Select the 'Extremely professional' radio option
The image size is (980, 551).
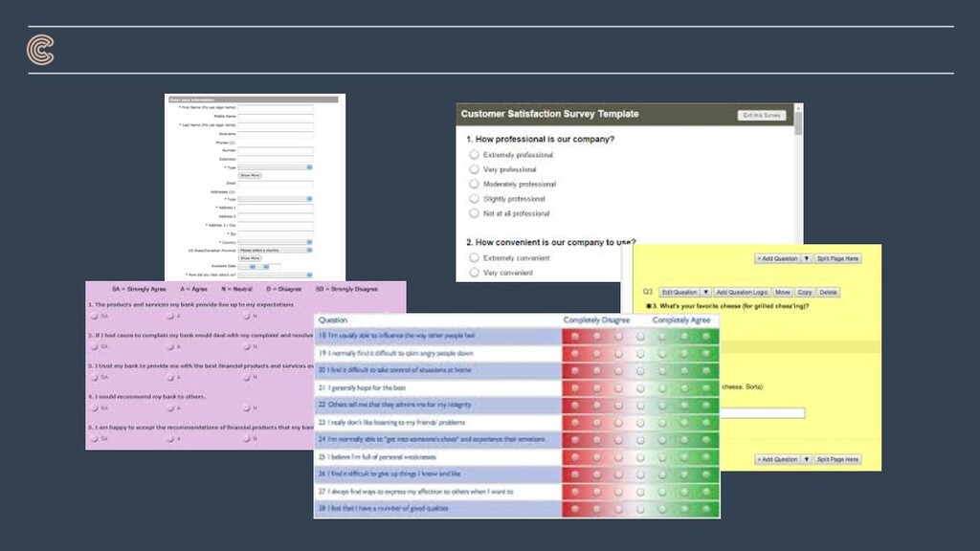coord(474,154)
